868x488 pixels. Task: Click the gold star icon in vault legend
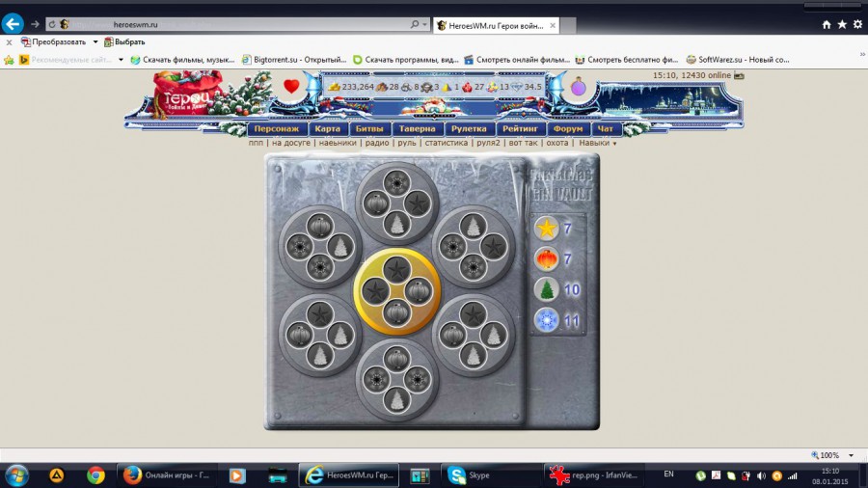[x=547, y=229]
